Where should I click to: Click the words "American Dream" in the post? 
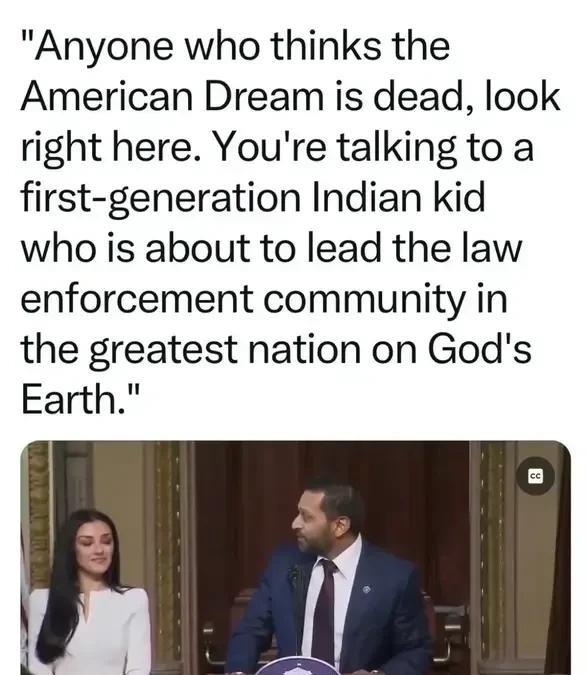(x=172, y=96)
